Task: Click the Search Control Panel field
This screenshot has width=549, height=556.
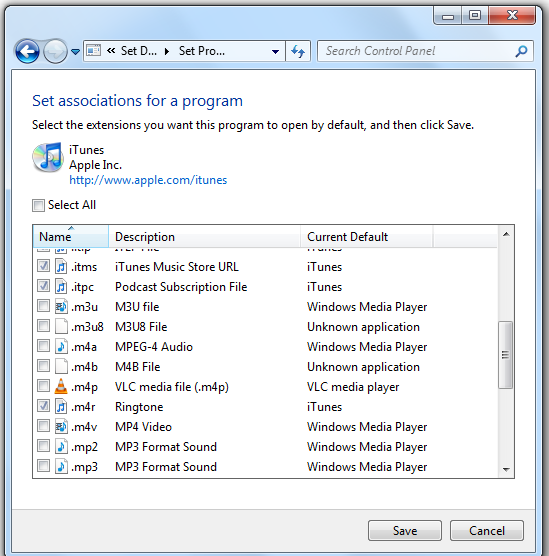Action: pyautogui.click(x=425, y=51)
